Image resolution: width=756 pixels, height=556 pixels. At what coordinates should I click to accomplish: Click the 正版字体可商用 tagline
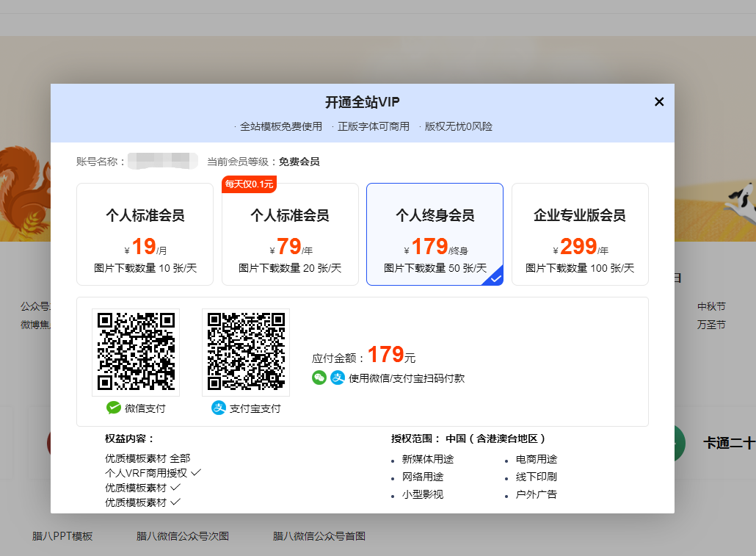(373, 126)
